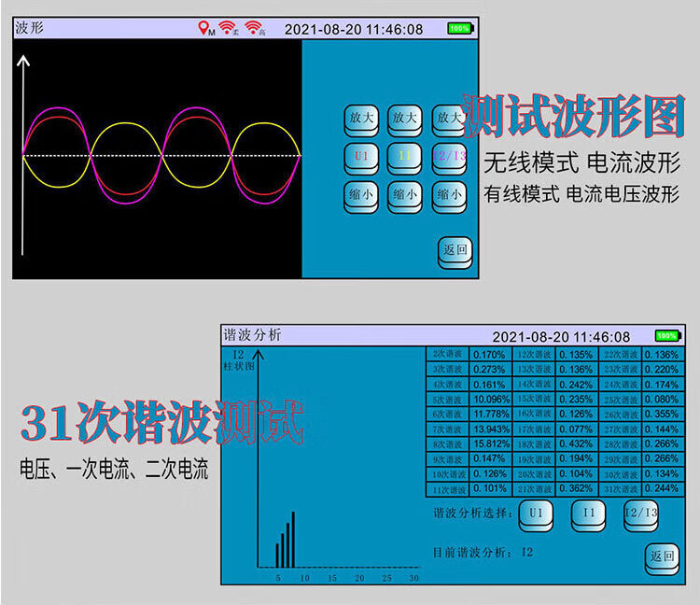Click the 8次谐波 value 15.812% cell

click(x=490, y=444)
